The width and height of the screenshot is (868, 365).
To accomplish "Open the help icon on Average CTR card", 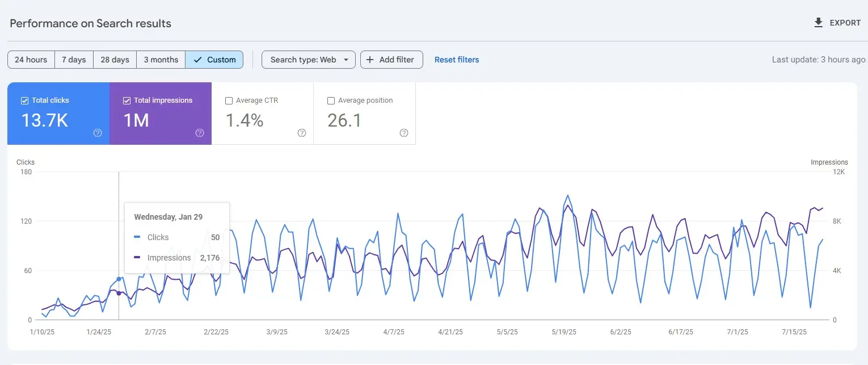I will point(301,133).
